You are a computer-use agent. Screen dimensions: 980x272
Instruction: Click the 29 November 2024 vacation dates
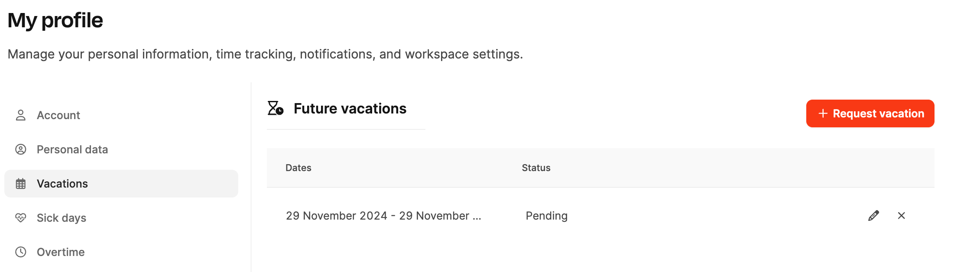click(x=383, y=216)
